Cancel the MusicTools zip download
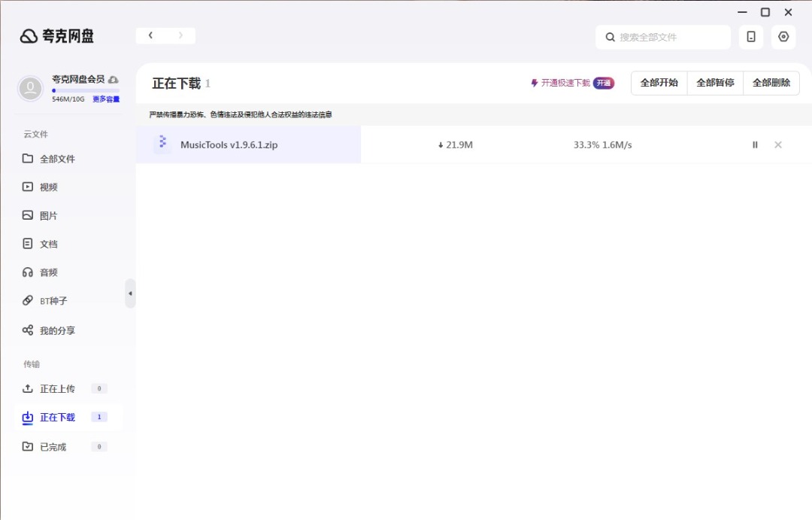Screen dimensions: 812x520 (778, 144)
